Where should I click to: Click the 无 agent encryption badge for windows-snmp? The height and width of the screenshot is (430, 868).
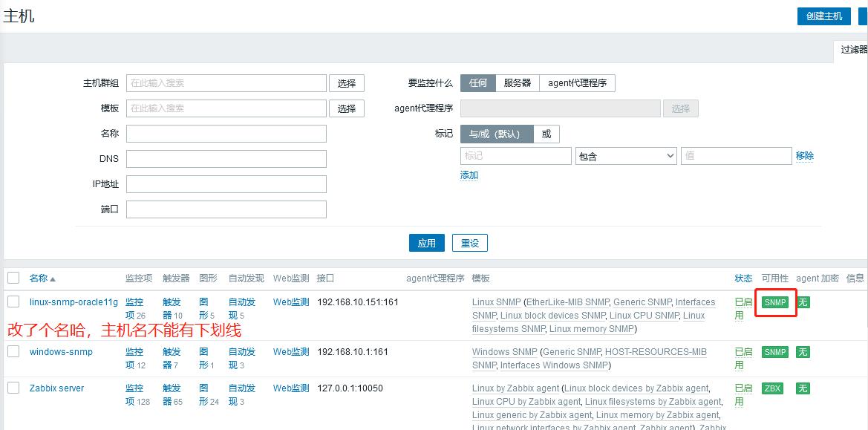coord(802,352)
